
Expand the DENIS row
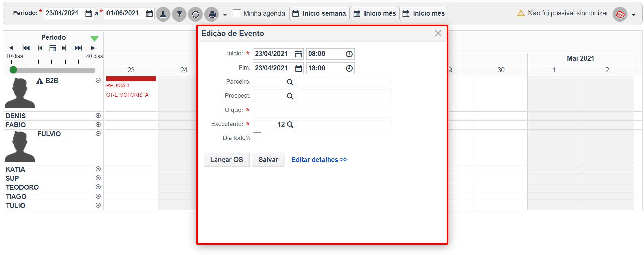[98, 116]
